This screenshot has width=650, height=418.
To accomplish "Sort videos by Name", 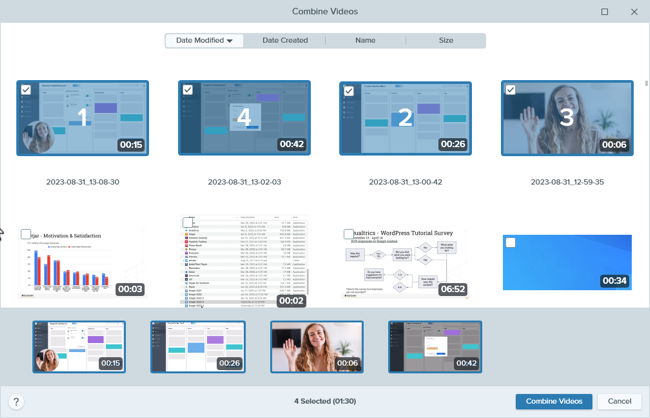I will (x=365, y=41).
